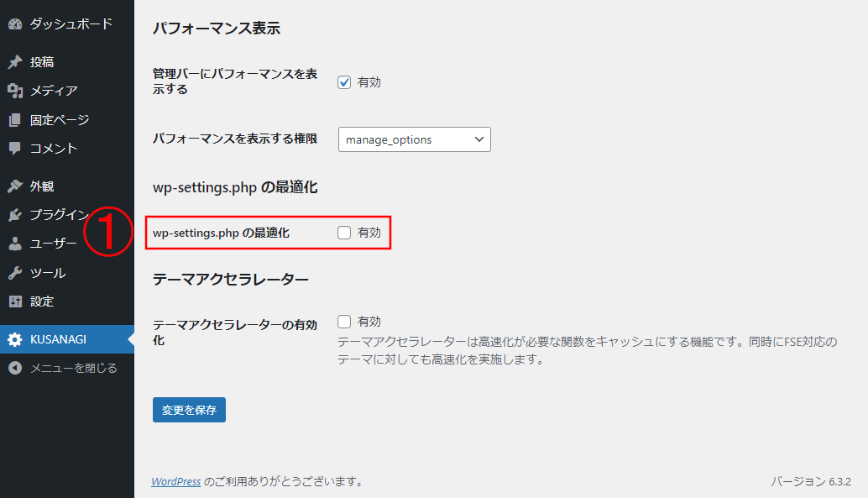
Task: Click the 有効 label beside theme accelerator
Action: tap(369, 322)
